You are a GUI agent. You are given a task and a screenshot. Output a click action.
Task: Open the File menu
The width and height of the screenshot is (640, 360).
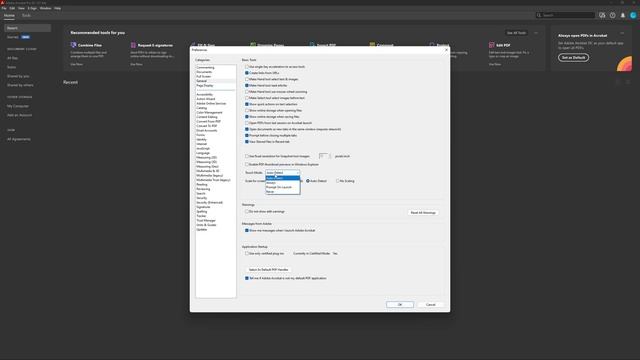pyautogui.click(x=4, y=8)
